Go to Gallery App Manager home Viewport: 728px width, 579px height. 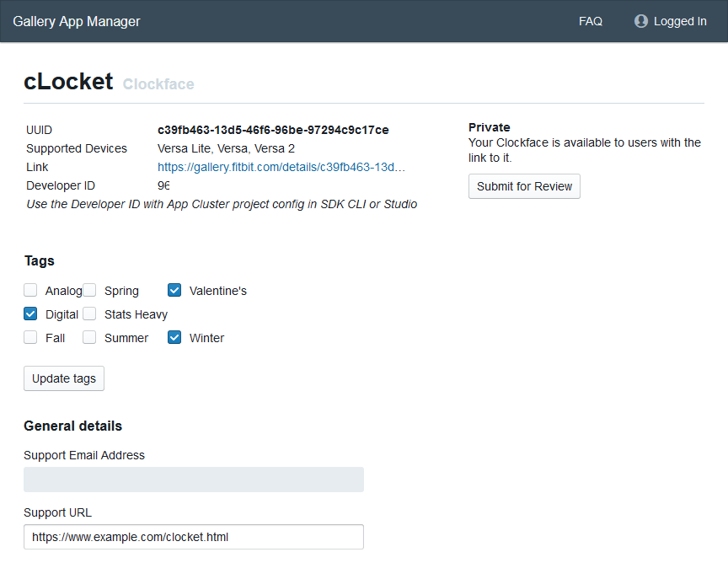coord(76,21)
